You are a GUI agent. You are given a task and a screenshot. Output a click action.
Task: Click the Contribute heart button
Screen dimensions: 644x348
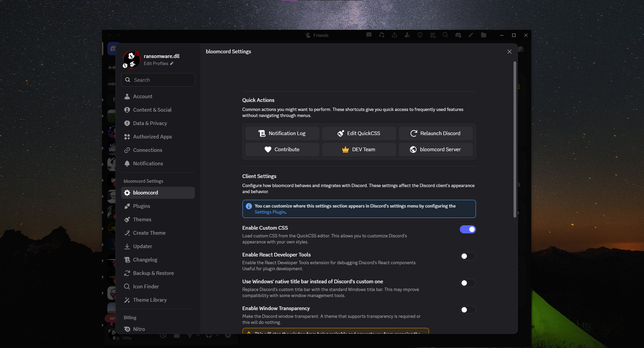pyautogui.click(x=282, y=150)
